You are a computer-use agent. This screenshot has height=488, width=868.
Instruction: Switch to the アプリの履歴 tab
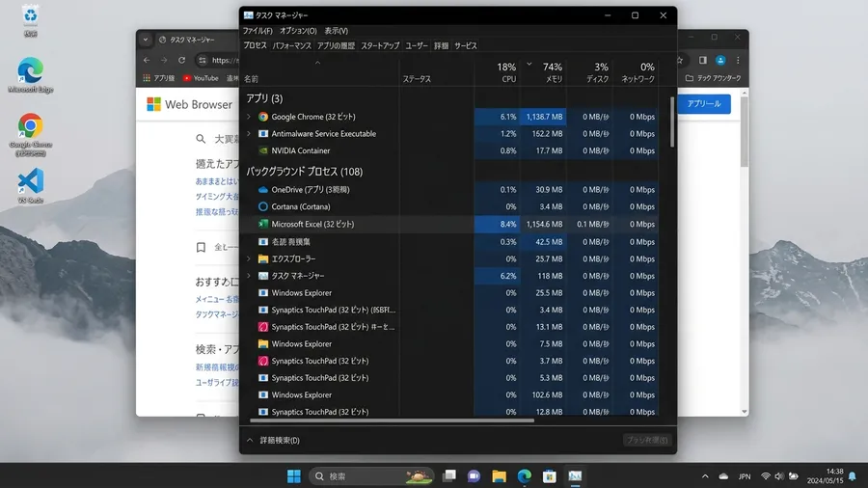pos(336,46)
